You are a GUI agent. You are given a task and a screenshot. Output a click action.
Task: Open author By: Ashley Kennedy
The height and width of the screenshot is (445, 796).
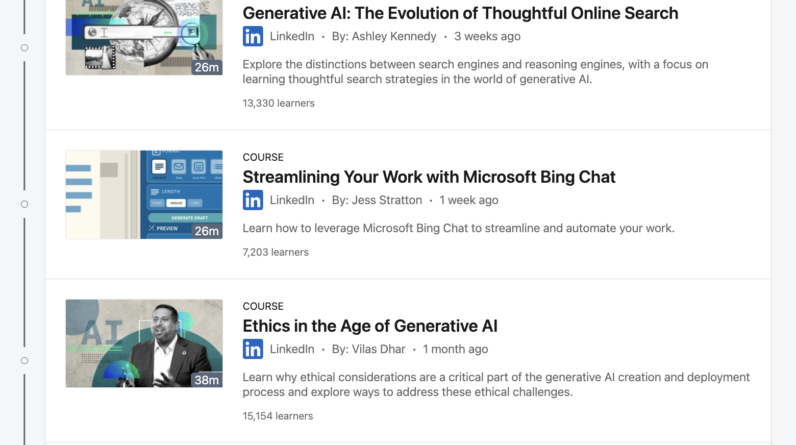(x=384, y=36)
